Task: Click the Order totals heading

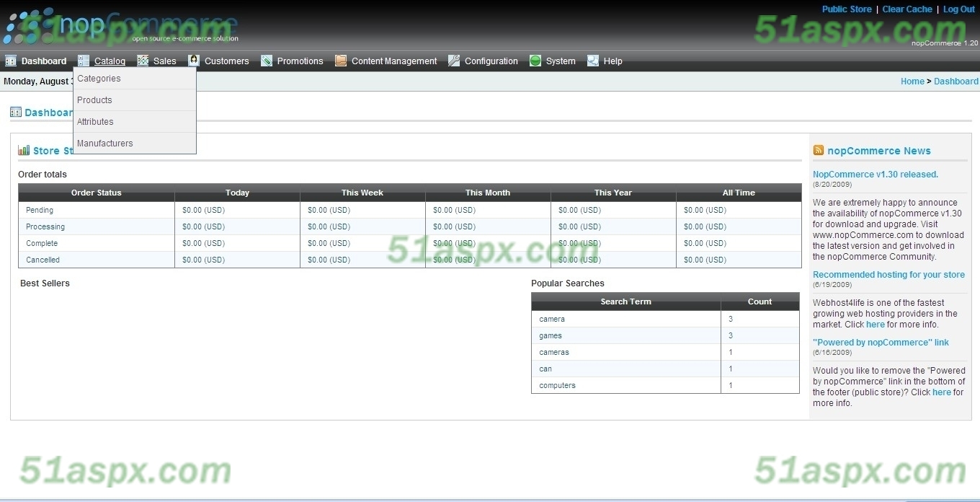Action: 43,175
